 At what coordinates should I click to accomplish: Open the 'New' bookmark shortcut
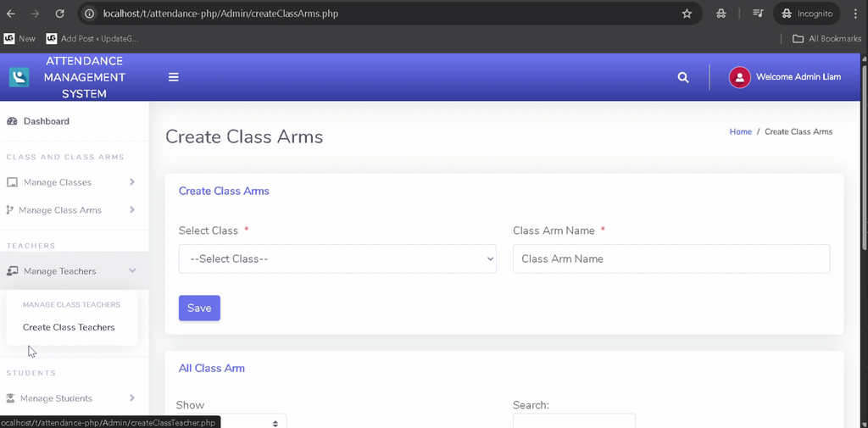(20, 39)
